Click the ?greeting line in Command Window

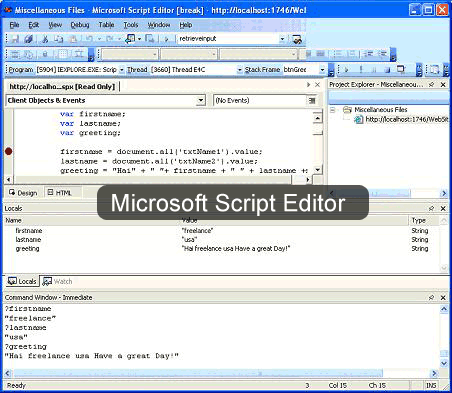(26, 347)
